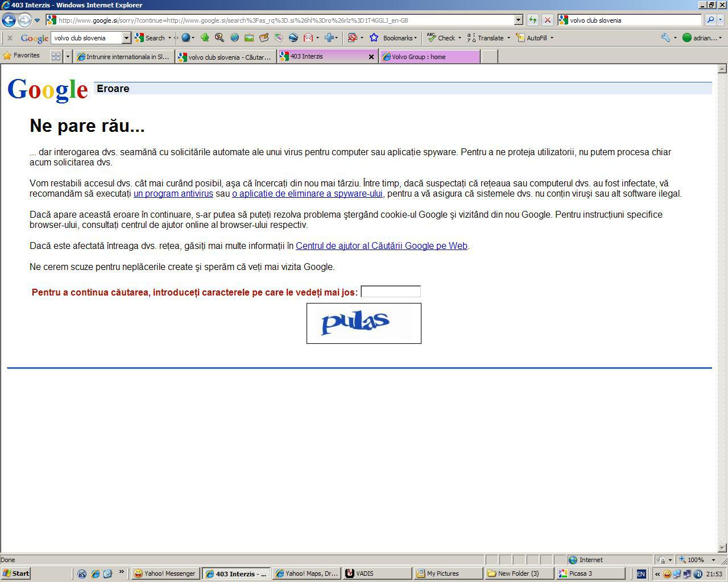Screen dimensions: 728x582
Task: Expand the Google Toolbar search box dropdown
Action: click(x=126, y=38)
